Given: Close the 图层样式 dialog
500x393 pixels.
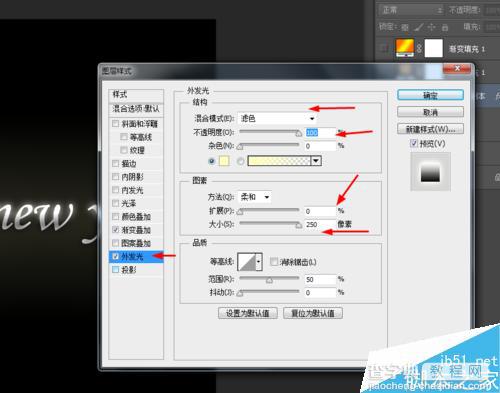Looking at the screenshot, I should click(458, 69).
